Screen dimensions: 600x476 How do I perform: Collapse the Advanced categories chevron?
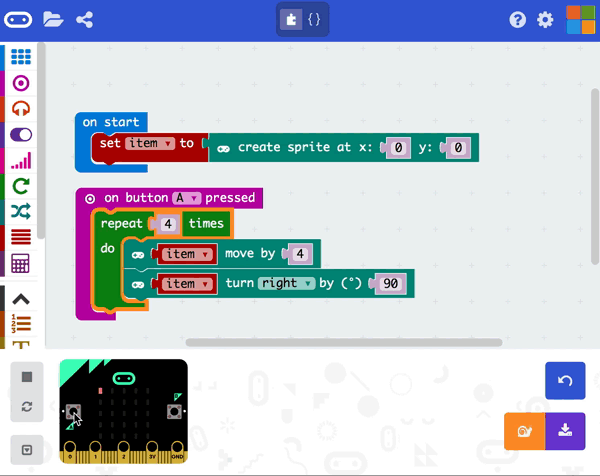pyautogui.click(x=20, y=298)
